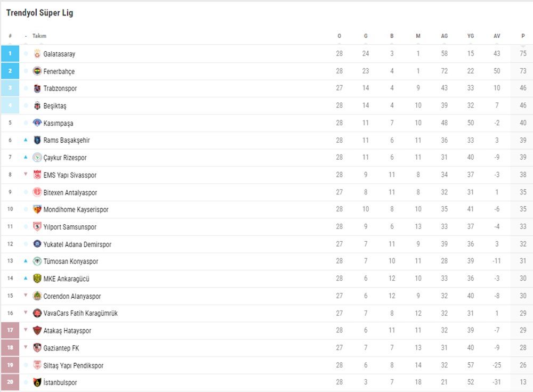Image resolution: width=533 pixels, height=392 pixels.
Task: Sort table by the P points column
Action: click(x=523, y=36)
